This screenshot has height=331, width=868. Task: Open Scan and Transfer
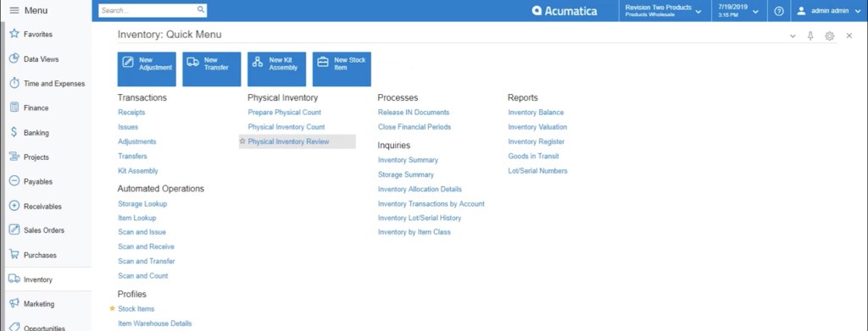146,261
